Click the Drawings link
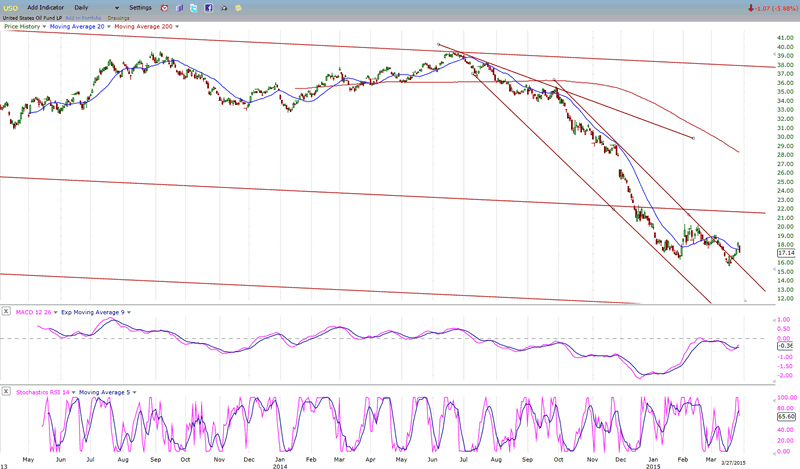This screenshot has height=469, width=800. click(x=119, y=17)
